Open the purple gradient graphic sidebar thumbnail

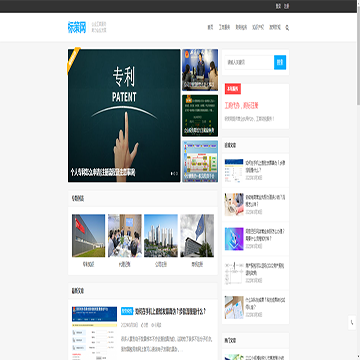[x=234, y=239]
